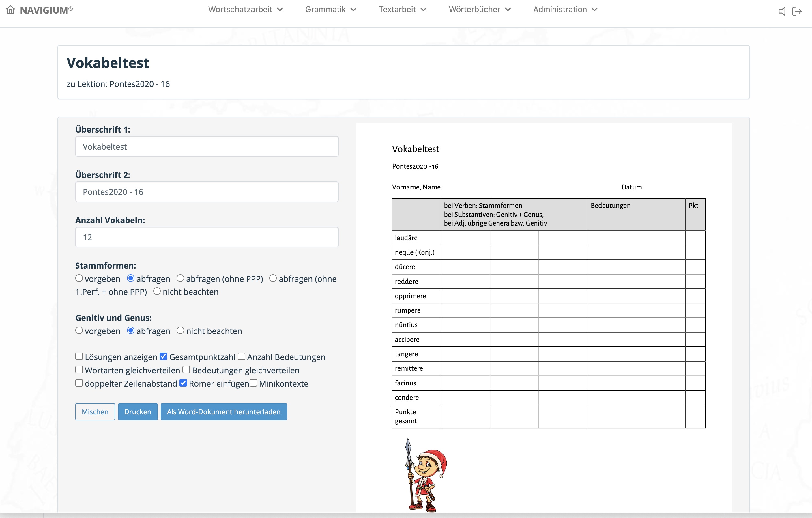Screen dimensions: 812x518
Task: Click 'neque (Konj.)' table row
Action: click(548, 252)
